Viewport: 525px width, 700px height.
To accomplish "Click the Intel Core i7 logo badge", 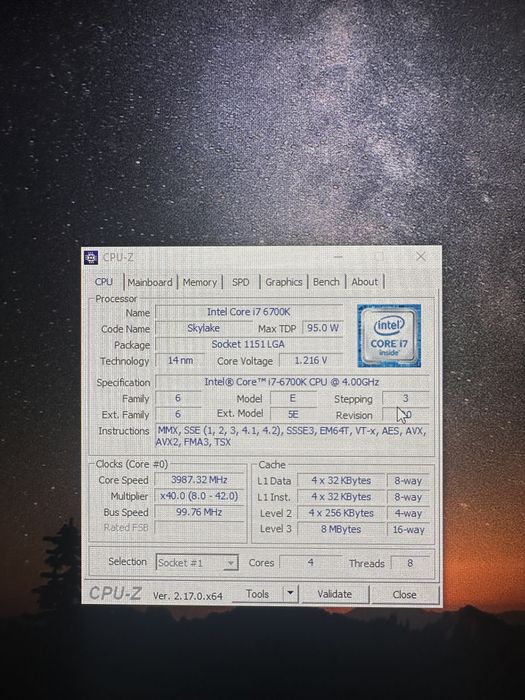I will 389,336.
